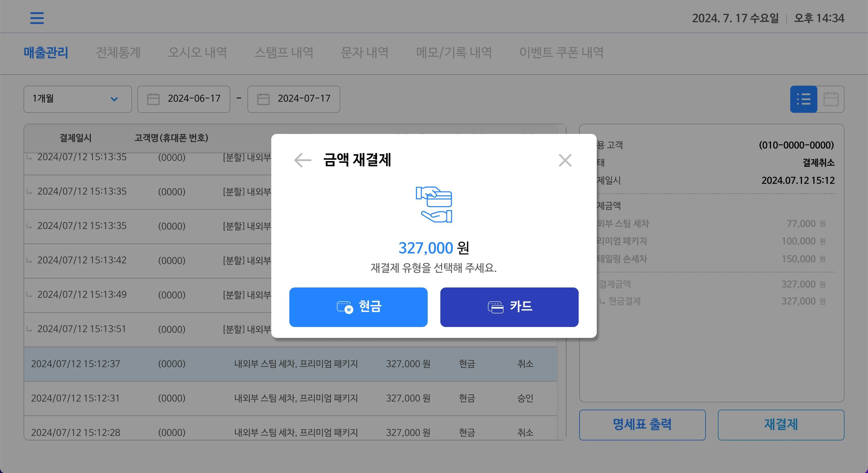Choose 카드 as the repayment type
Viewport: 868px width, 473px height.
[509, 307]
